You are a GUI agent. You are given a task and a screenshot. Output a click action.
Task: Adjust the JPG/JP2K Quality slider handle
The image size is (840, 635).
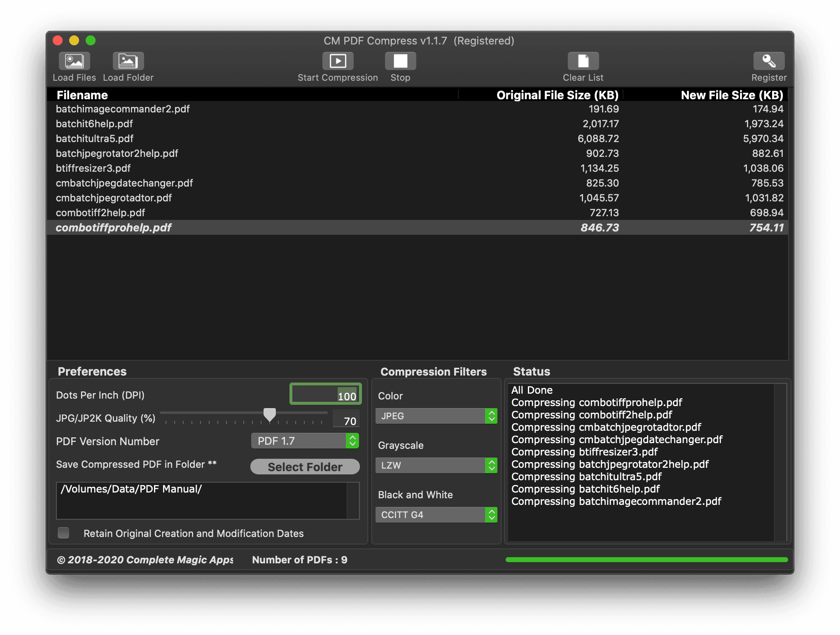[270, 415]
